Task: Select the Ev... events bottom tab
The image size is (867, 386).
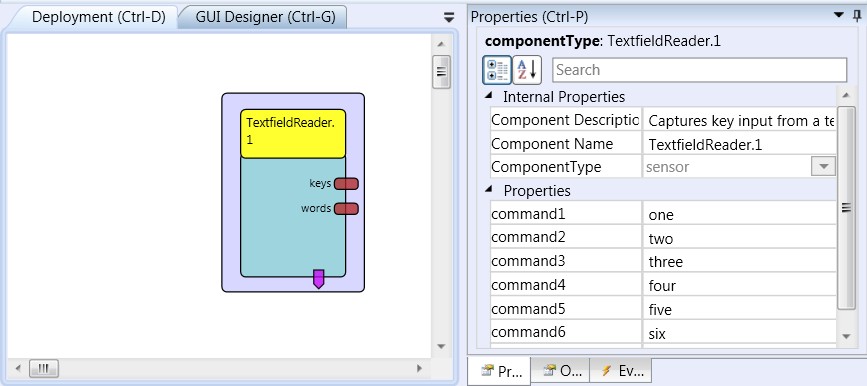Action: (621, 371)
